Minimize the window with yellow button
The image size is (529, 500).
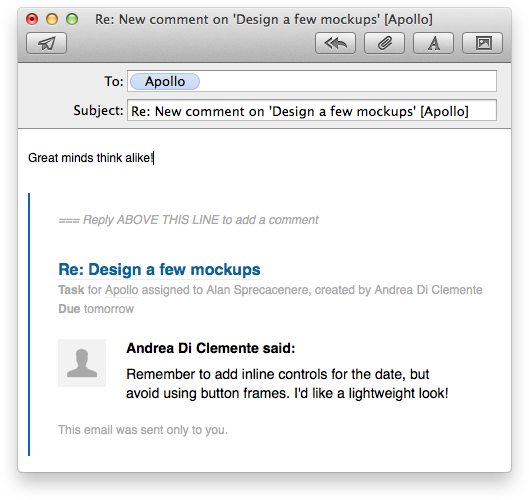point(52,19)
